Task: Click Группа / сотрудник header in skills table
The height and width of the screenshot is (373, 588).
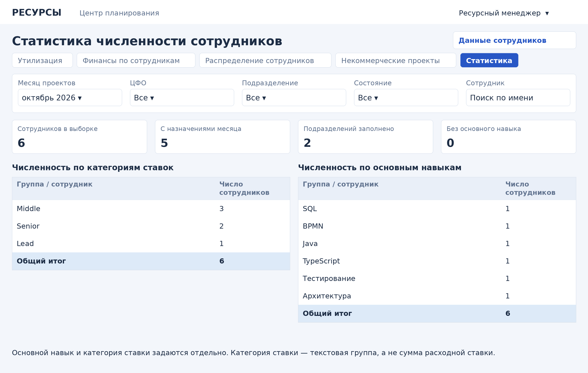Action: [340, 184]
